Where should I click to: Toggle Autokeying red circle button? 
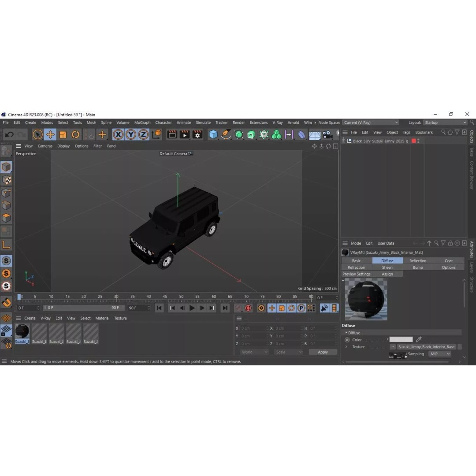248,308
